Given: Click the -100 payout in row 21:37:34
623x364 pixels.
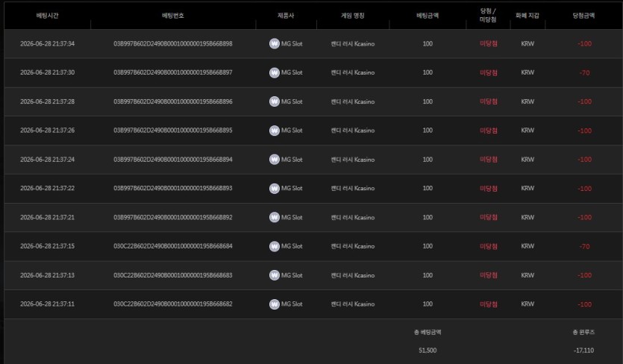Looking at the screenshot, I should point(584,44).
